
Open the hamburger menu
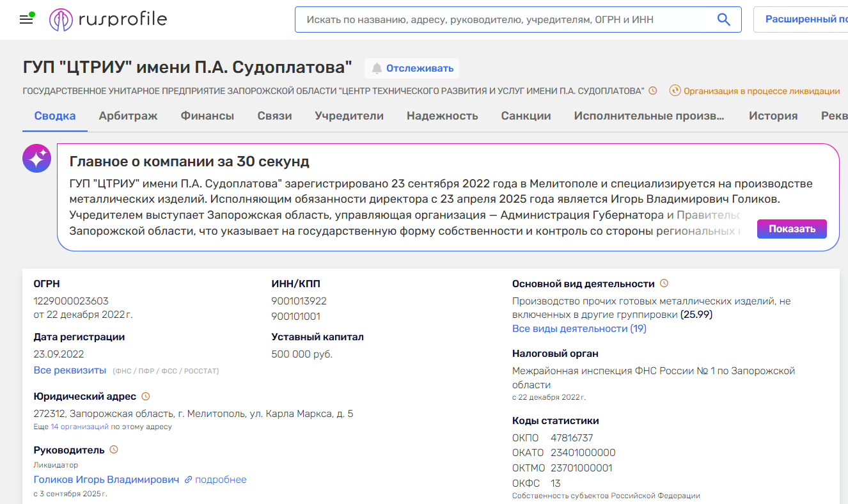pyautogui.click(x=26, y=19)
